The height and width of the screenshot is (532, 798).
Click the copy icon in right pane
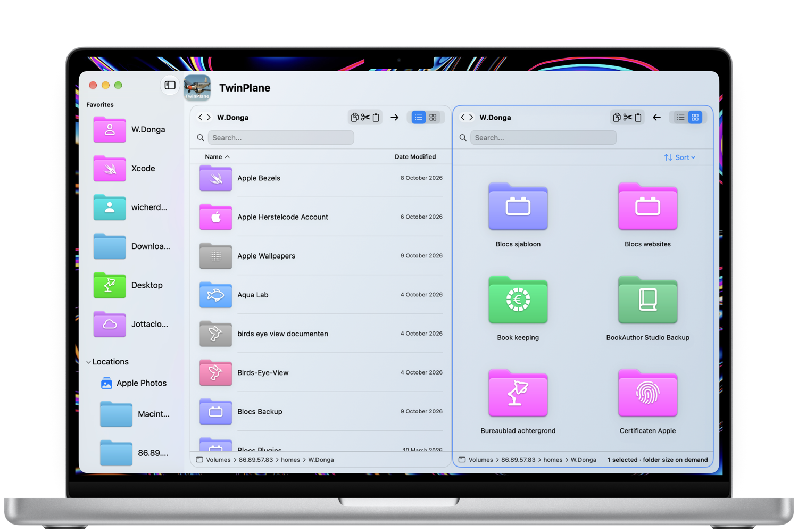[x=617, y=118]
